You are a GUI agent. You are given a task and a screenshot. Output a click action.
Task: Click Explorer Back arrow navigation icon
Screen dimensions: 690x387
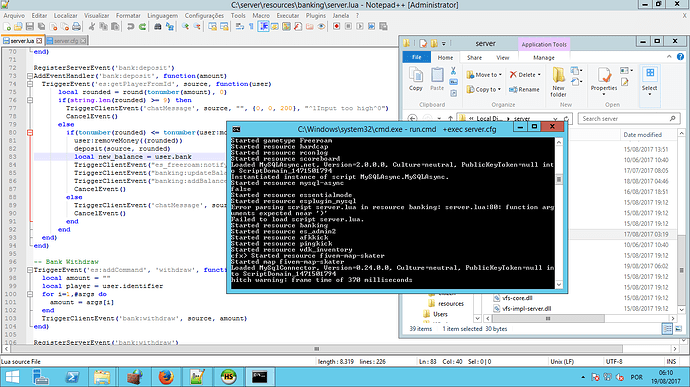412,118
